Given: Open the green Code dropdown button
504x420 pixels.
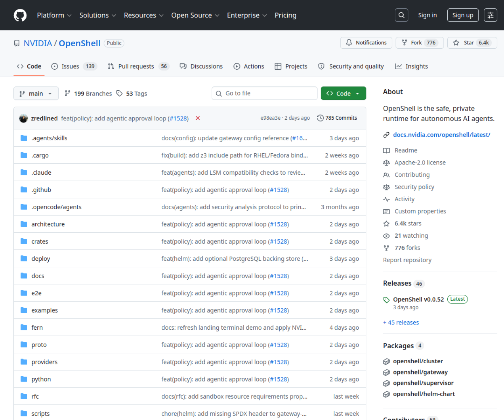Looking at the screenshot, I should pos(343,93).
